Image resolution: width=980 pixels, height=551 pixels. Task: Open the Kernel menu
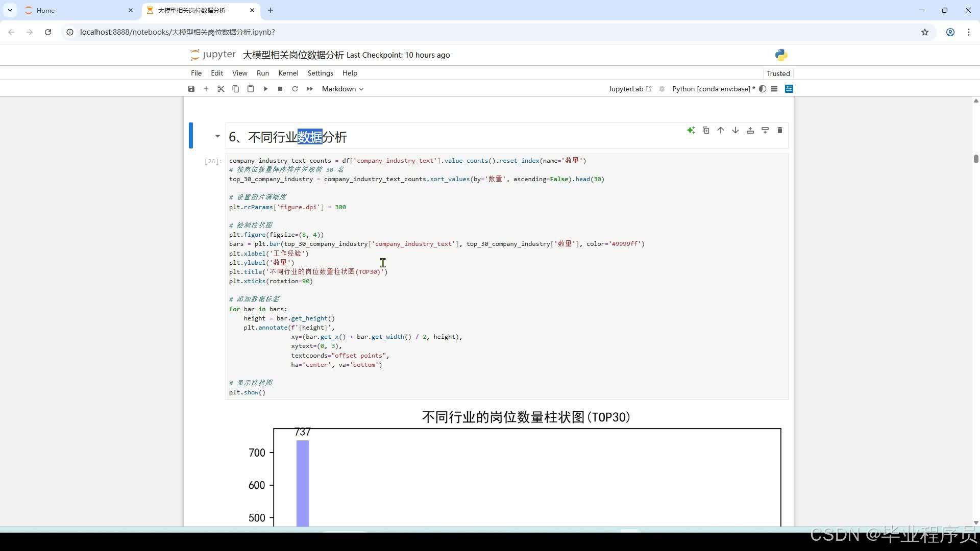pyautogui.click(x=288, y=73)
